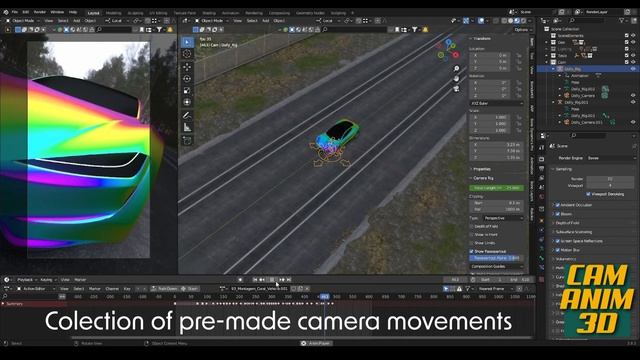Click the Stash button
640x360 pixels.
[190, 289]
